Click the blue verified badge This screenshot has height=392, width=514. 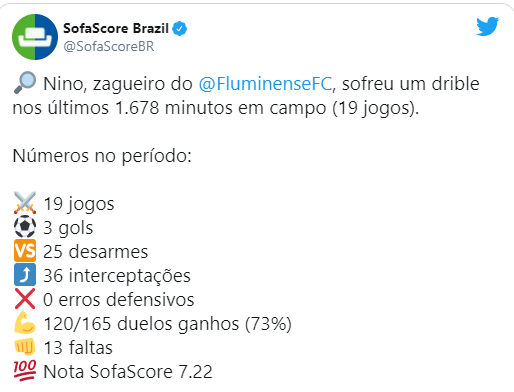(179, 29)
